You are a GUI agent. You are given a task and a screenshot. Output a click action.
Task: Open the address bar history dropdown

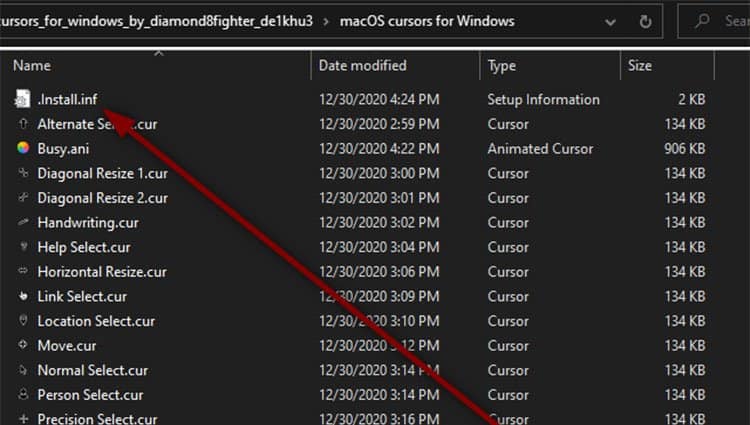(x=610, y=22)
